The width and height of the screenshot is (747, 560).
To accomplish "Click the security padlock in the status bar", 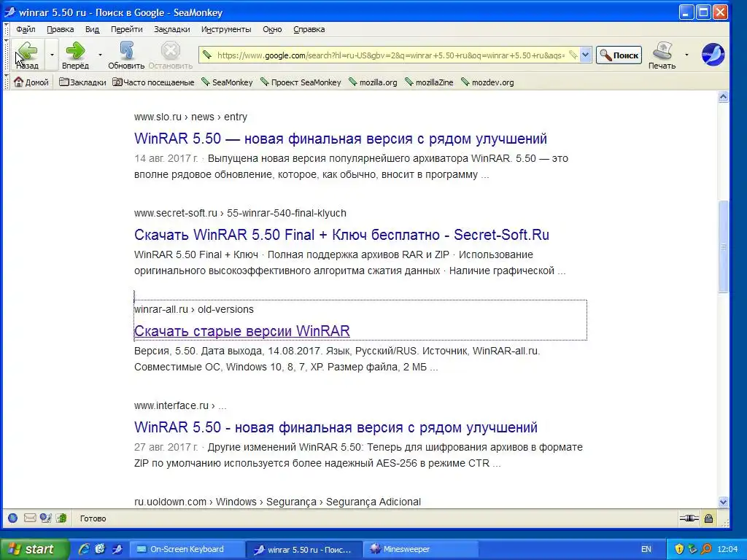I will tap(709, 518).
